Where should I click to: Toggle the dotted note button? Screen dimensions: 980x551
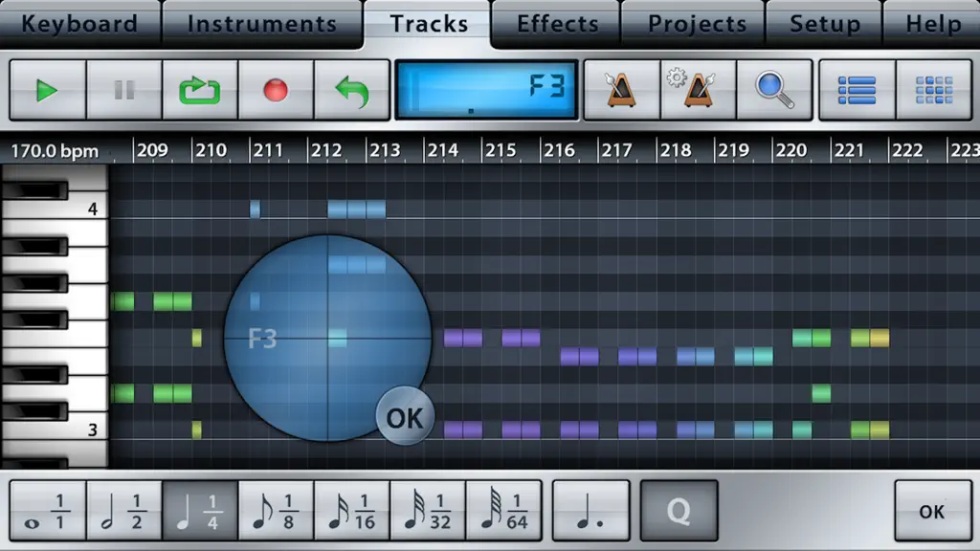click(590, 511)
